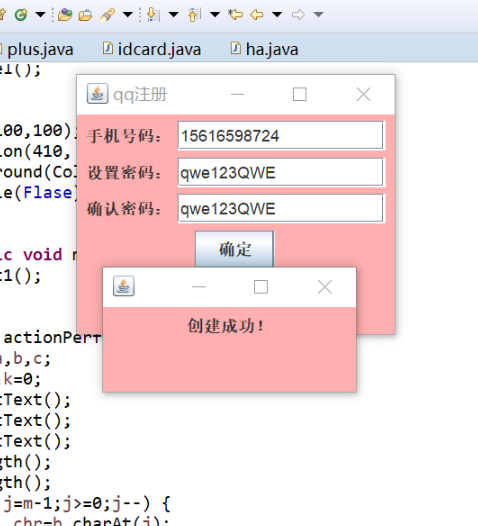Maximize the qq注册 window

300,94
